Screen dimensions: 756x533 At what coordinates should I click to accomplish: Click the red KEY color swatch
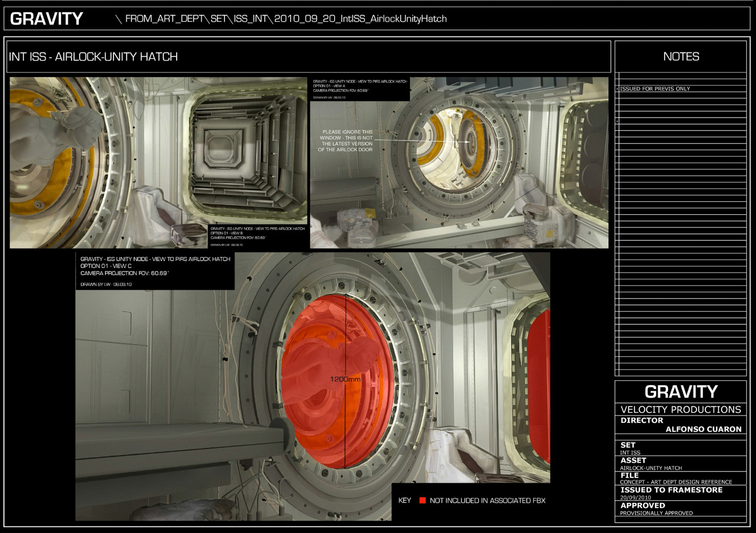pos(422,500)
